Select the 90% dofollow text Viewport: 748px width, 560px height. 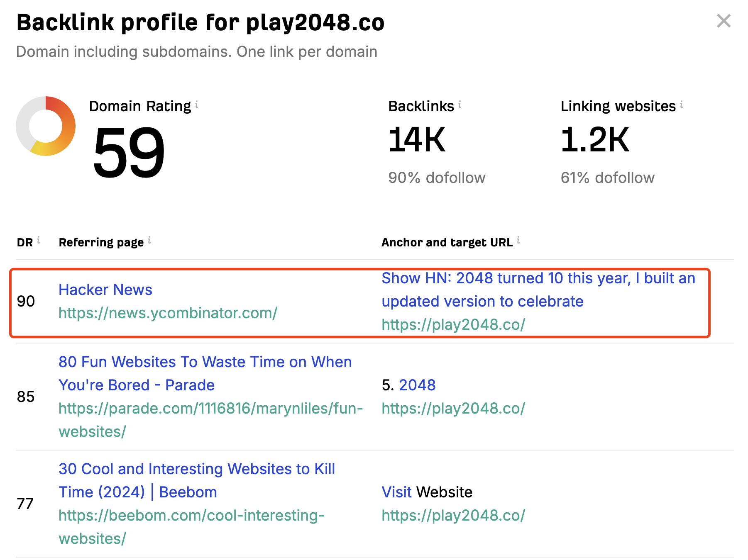pos(437,178)
